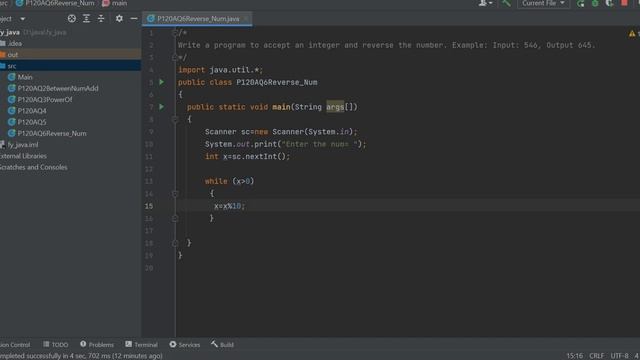Open the TODO tool window
Image resolution: width=640 pixels, height=360 pixels.
[x=56, y=344]
